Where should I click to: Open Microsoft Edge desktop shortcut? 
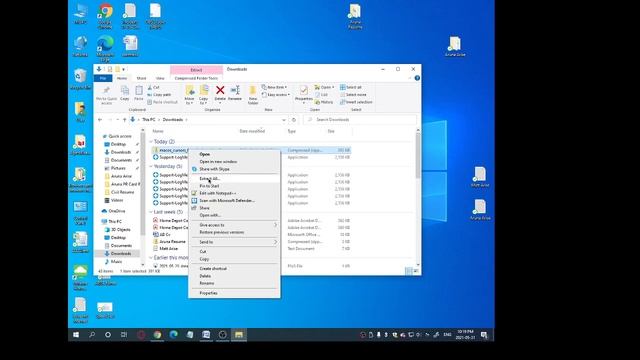tap(105, 48)
